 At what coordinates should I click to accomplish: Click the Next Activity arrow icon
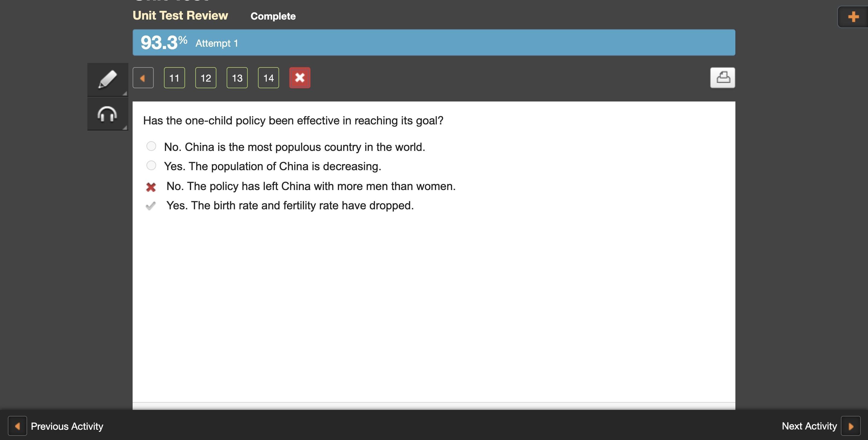coord(851,426)
